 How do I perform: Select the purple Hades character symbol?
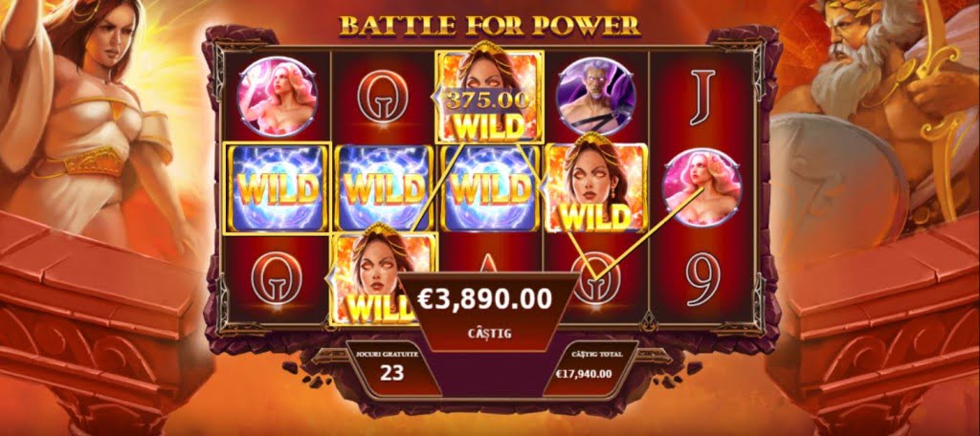click(596, 97)
